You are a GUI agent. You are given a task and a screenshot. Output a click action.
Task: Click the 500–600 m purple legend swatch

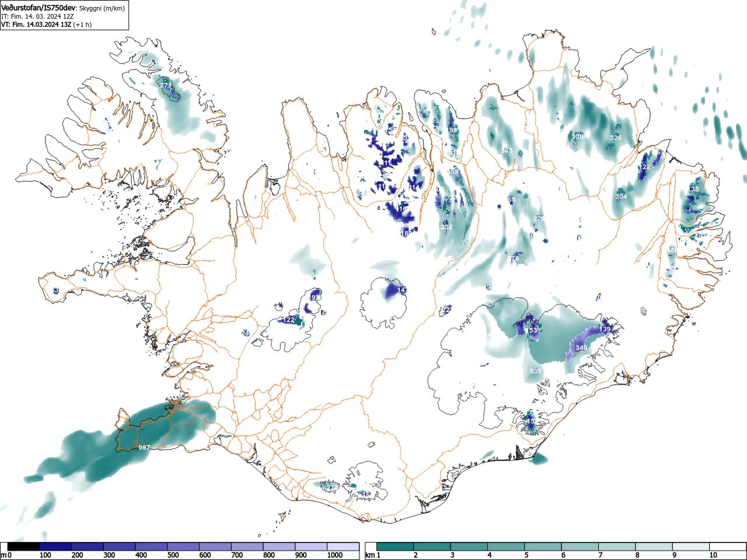183,547
